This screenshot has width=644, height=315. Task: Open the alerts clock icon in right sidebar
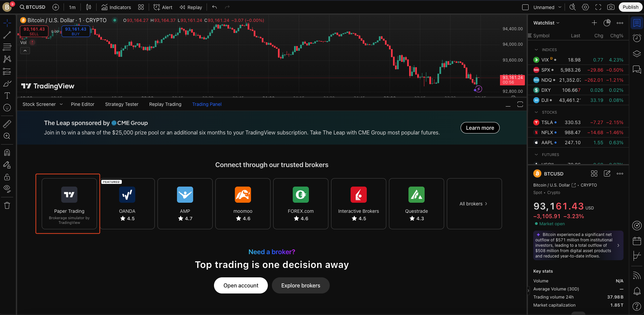pyautogui.click(x=637, y=38)
